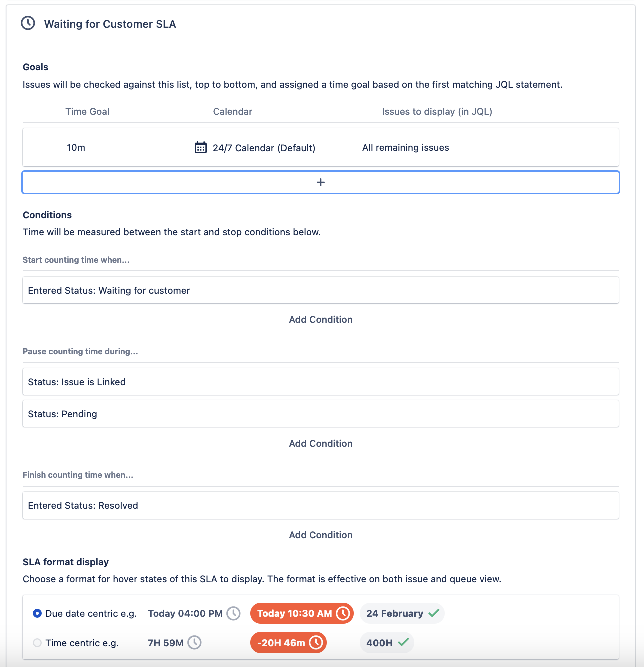Select the Due date centric radio button
The image size is (644, 667).
37,613
